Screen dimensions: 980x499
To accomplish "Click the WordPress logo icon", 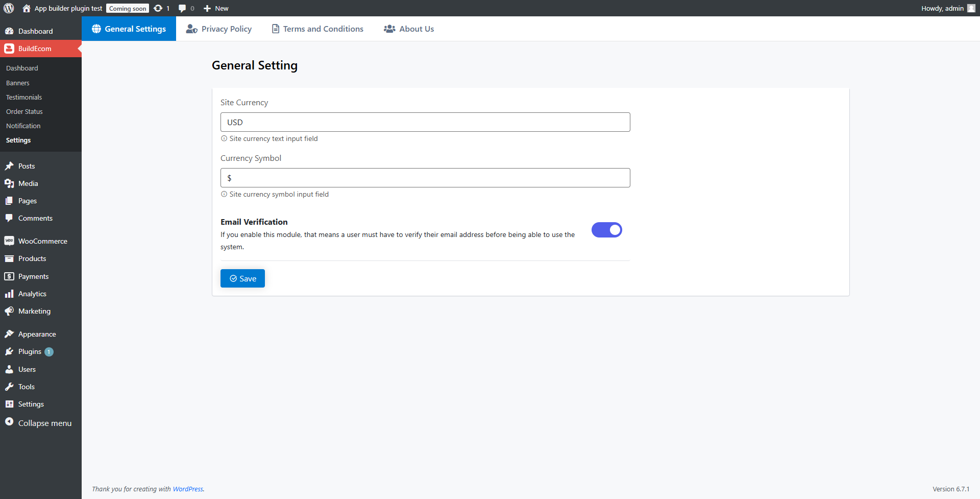I will pos(9,8).
